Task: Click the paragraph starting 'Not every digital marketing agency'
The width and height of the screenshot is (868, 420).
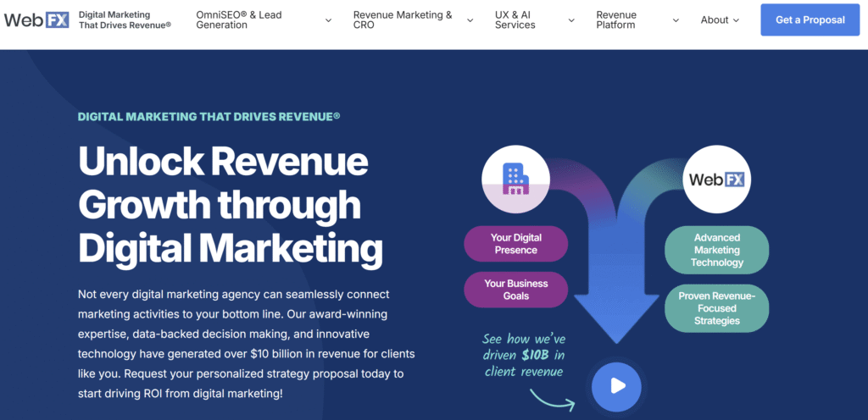Action: pos(247,345)
